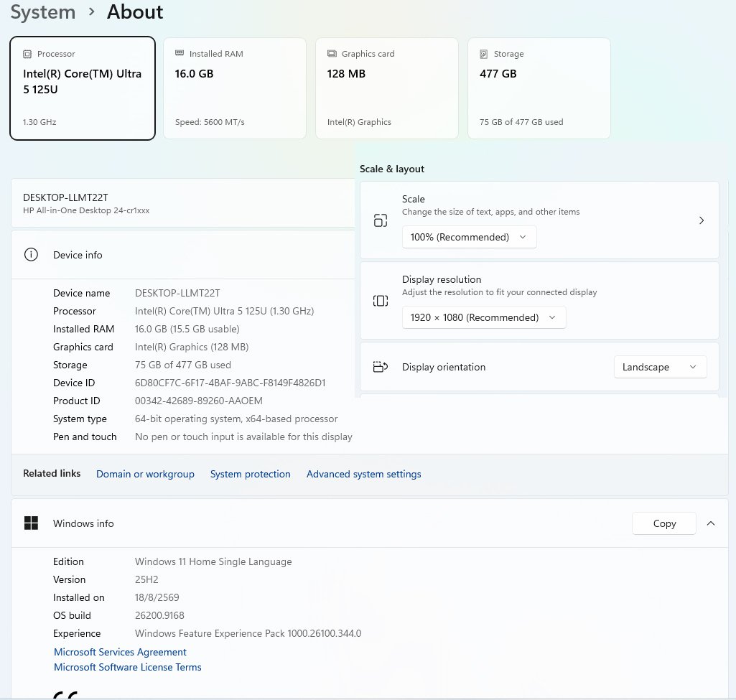
Task: Click the Scale icon in Scale & layout
Action: point(380,220)
